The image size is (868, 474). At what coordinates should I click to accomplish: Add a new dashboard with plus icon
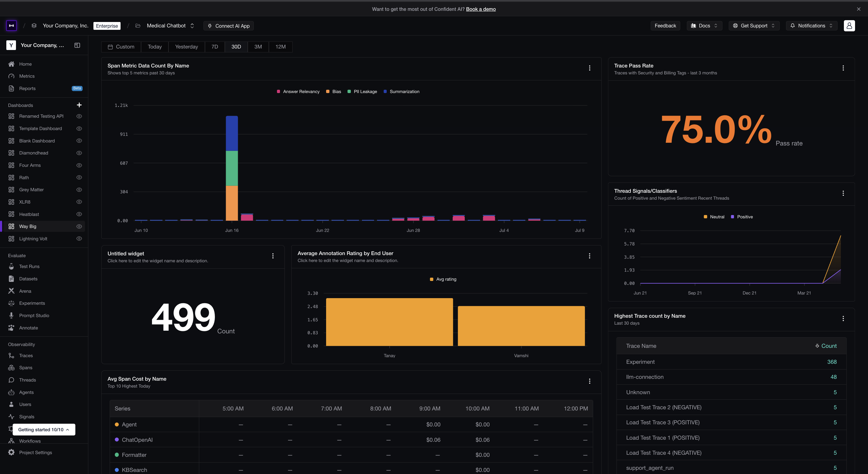79,105
